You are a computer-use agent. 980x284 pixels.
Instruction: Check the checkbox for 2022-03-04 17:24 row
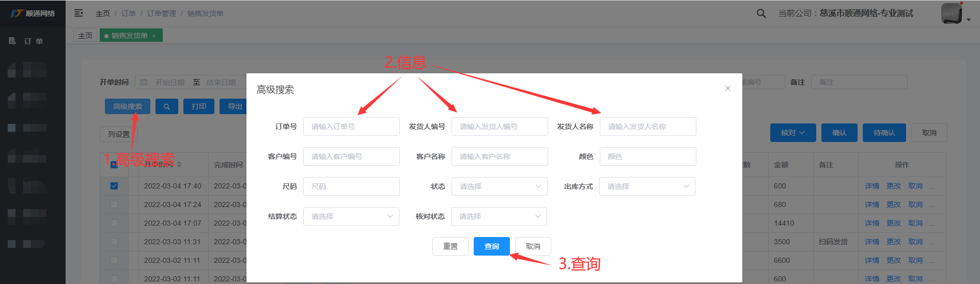(114, 204)
